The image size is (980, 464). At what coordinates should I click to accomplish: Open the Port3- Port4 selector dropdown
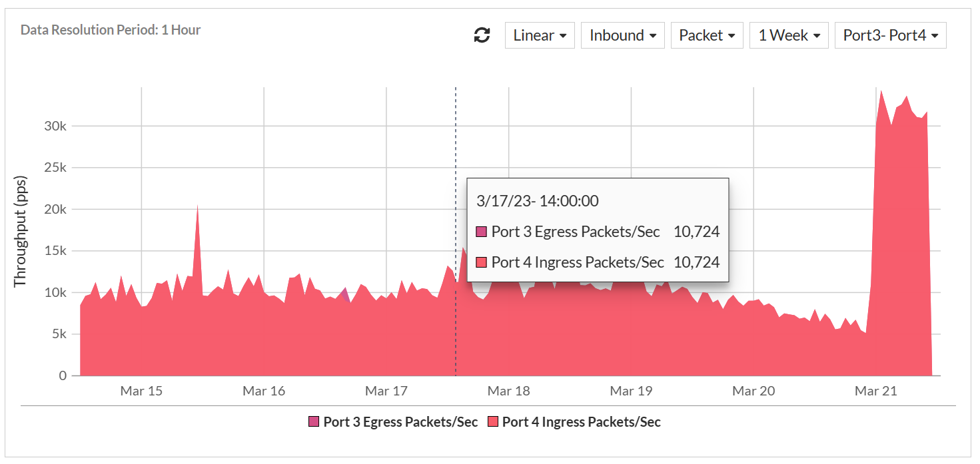[890, 35]
